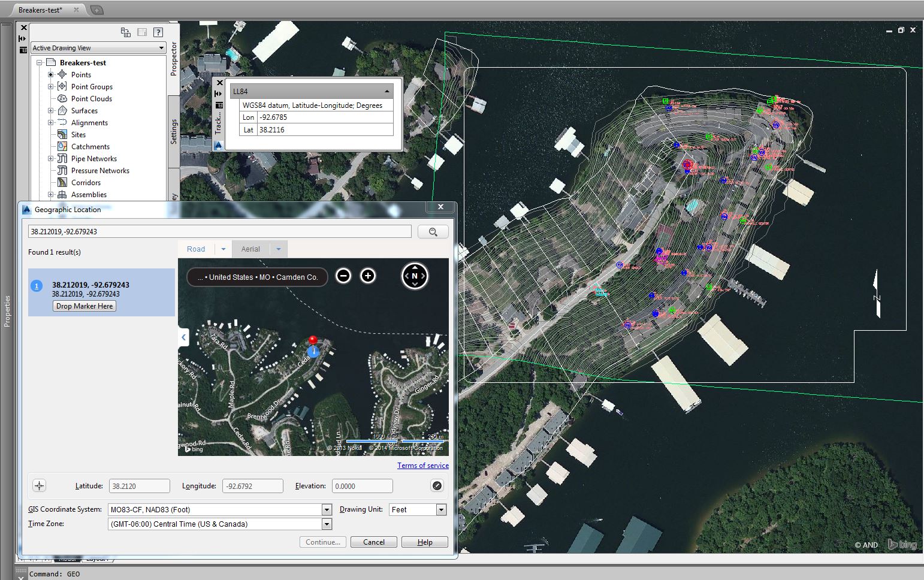Click the Points node icon in Prospector
Screen dimensions: 924x580
pos(62,74)
